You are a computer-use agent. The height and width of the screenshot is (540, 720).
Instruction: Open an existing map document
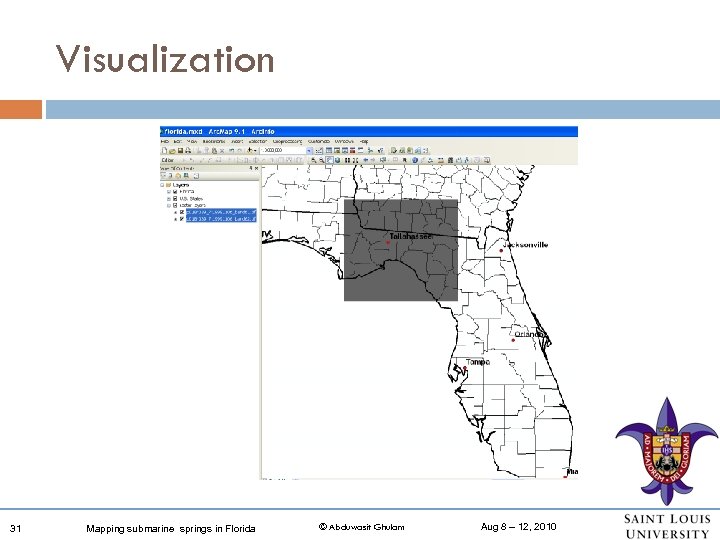[x=173, y=150]
